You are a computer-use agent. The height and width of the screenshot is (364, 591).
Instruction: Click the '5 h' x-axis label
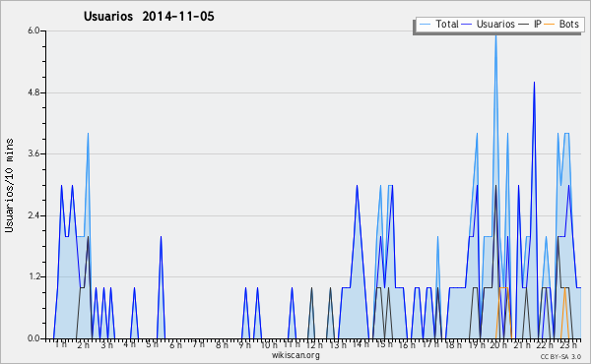(x=152, y=344)
